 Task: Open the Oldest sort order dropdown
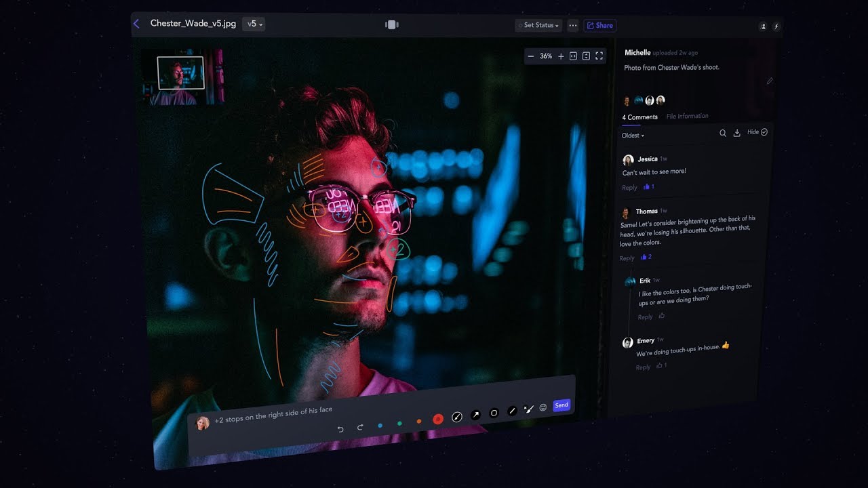click(x=633, y=136)
